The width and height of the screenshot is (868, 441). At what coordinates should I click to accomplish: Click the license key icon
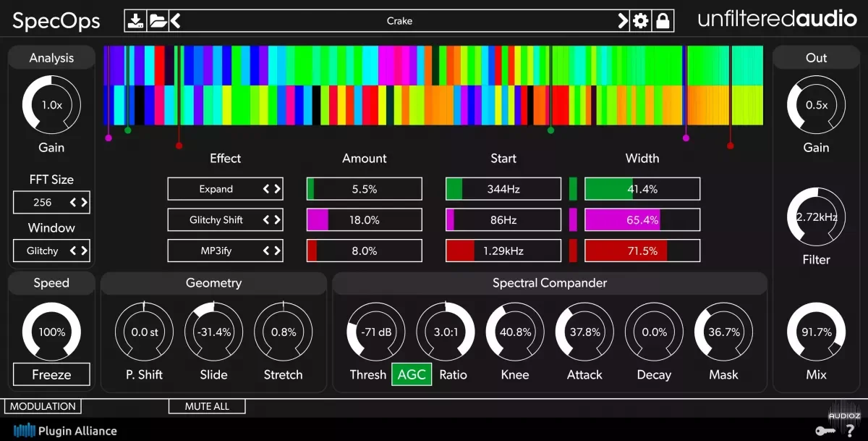pyautogui.click(x=825, y=431)
